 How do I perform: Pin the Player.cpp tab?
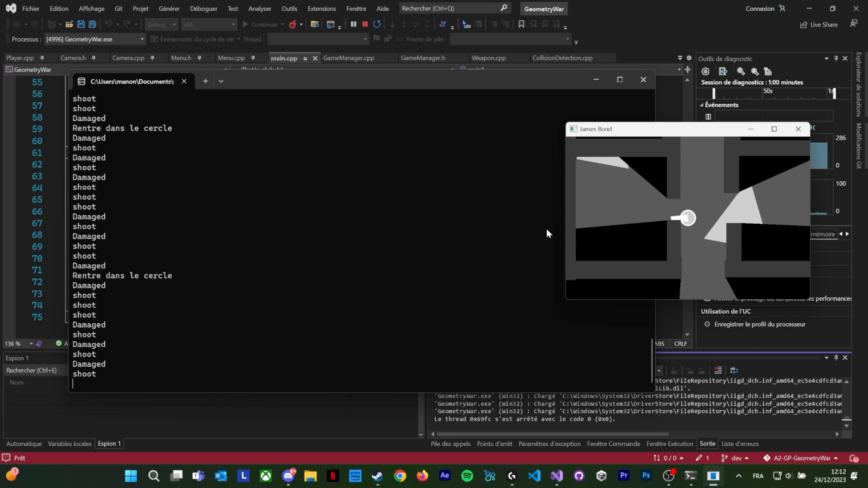coord(42,58)
